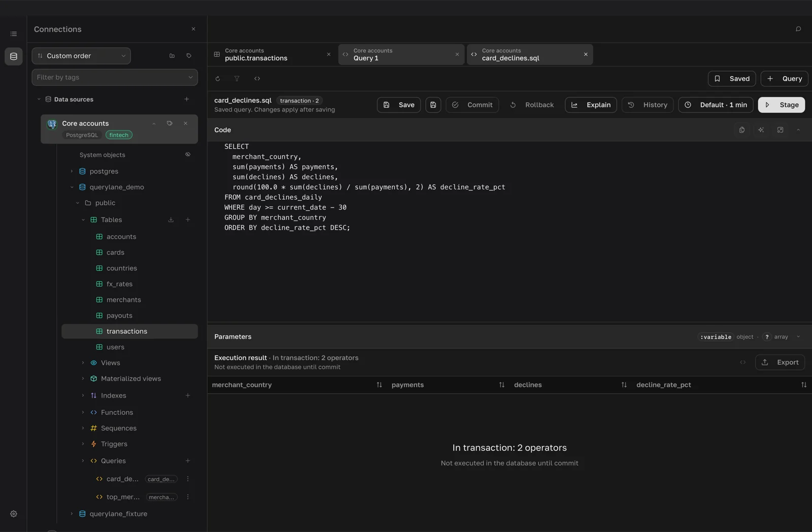
Task: Click the Export button
Action: (780, 363)
